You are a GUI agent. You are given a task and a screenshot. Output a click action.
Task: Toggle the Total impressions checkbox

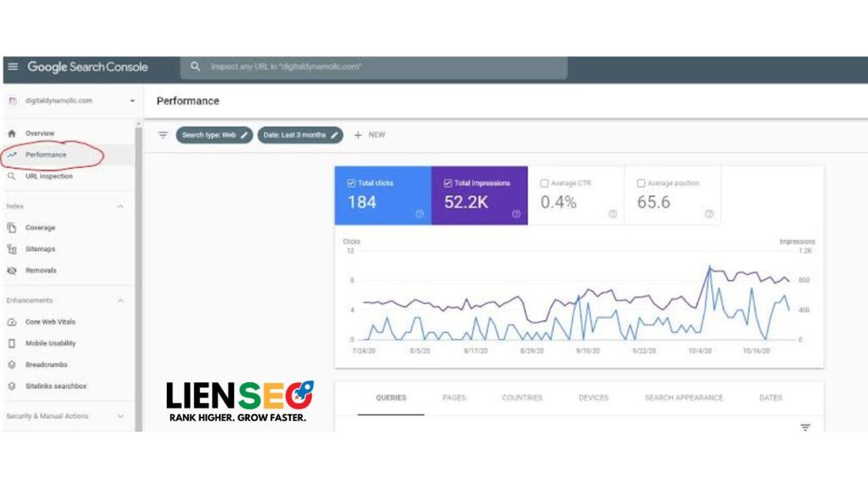coord(448,183)
